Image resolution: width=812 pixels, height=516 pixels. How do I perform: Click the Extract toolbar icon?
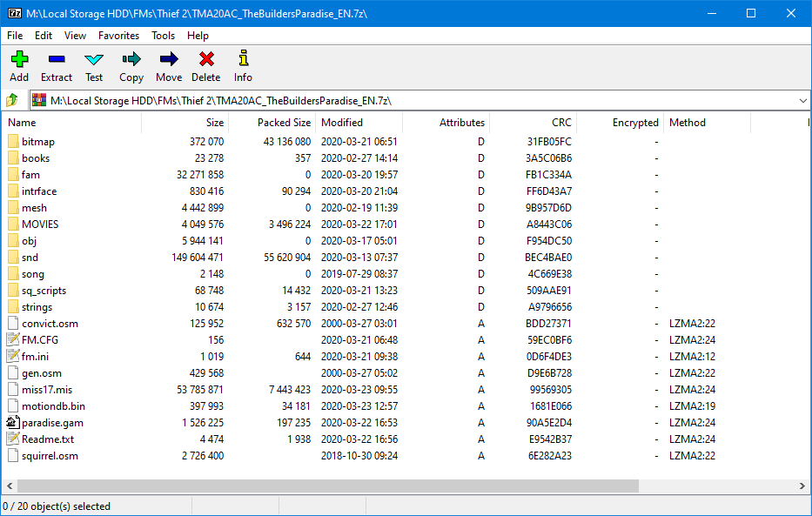pos(57,59)
